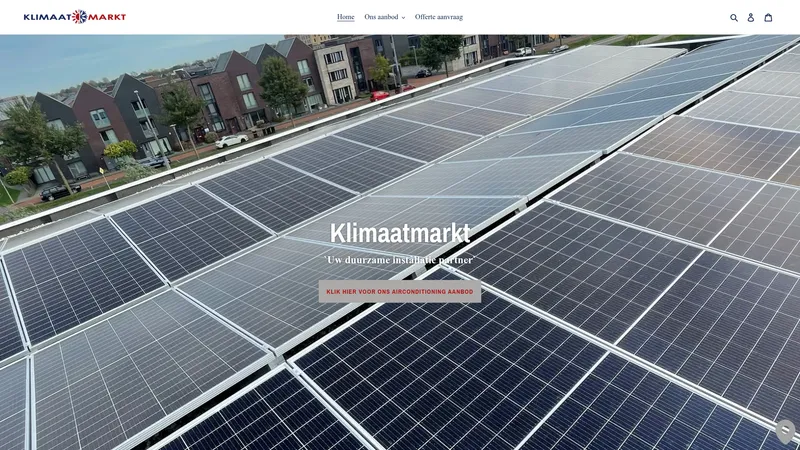Select the Klimaatmarkt hero heading
Screen dimensions: 800x450
(x=400, y=233)
